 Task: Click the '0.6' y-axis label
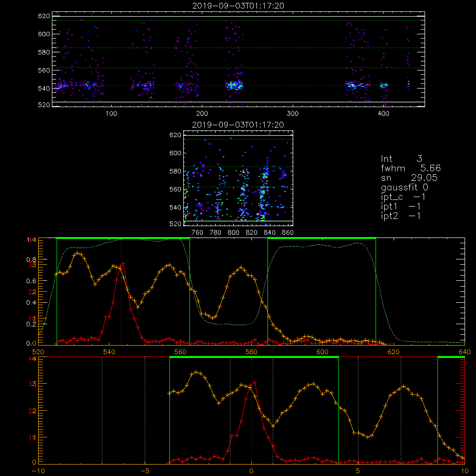point(31,281)
